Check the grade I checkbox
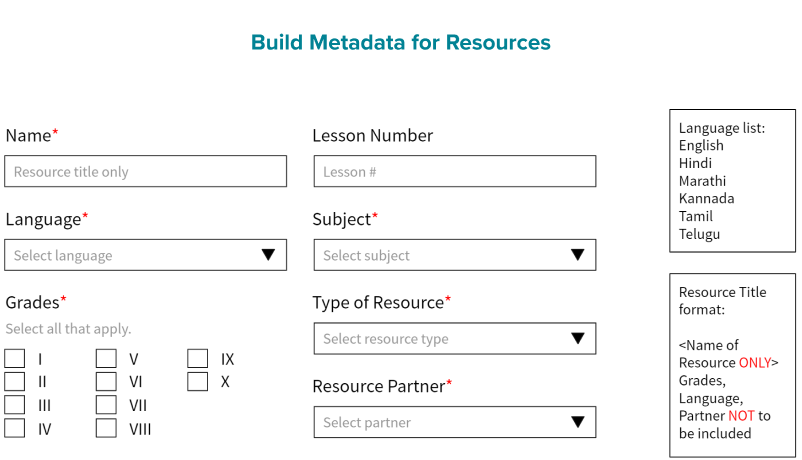Image resolution: width=802 pixels, height=460 pixels. (14, 358)
